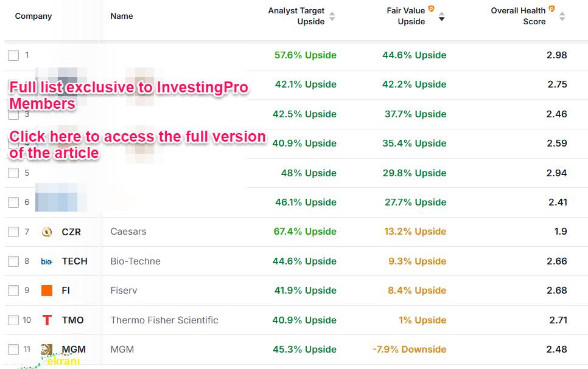
Task: Tick the checkbox for row 1
Action: tap(13, 55)
